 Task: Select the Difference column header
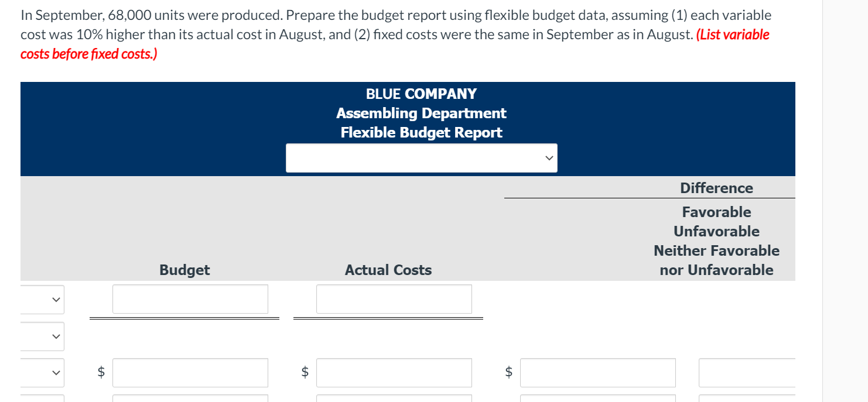click(716, 188)
